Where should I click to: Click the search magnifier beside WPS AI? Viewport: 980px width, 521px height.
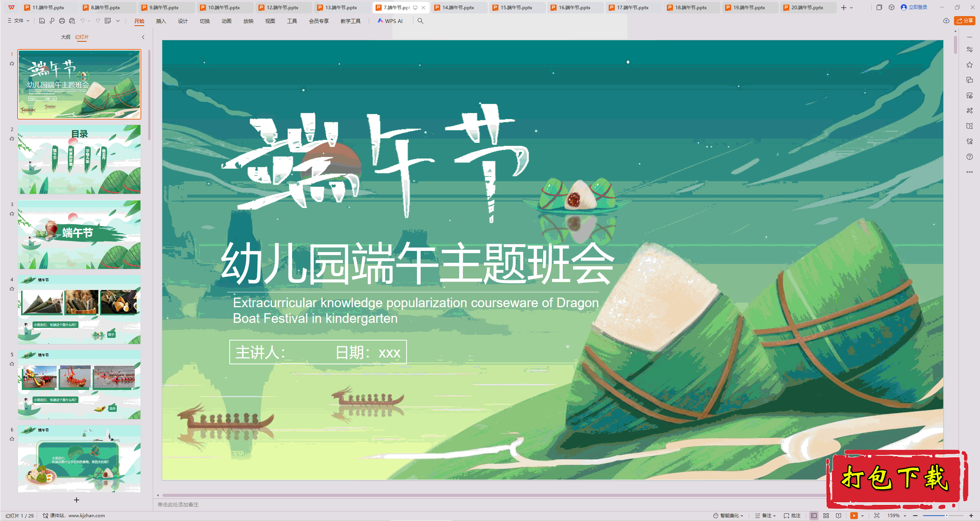click(420, 21)
